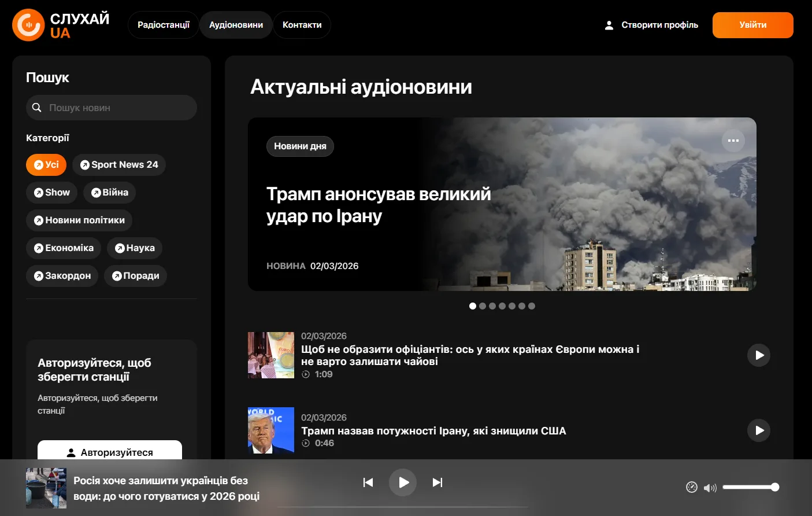Click Створити профіль link
Viewport: 812px width, 516px height.
point(651,25)
